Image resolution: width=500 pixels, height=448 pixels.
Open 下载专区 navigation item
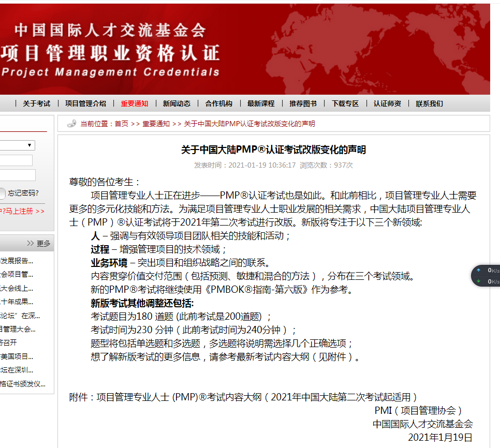tap(345, 103)
